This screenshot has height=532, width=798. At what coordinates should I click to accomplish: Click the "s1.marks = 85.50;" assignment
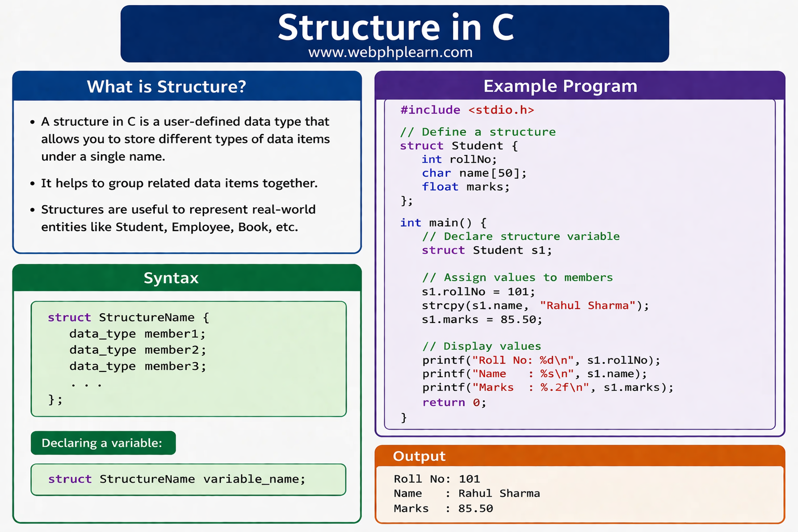[482, 320]
